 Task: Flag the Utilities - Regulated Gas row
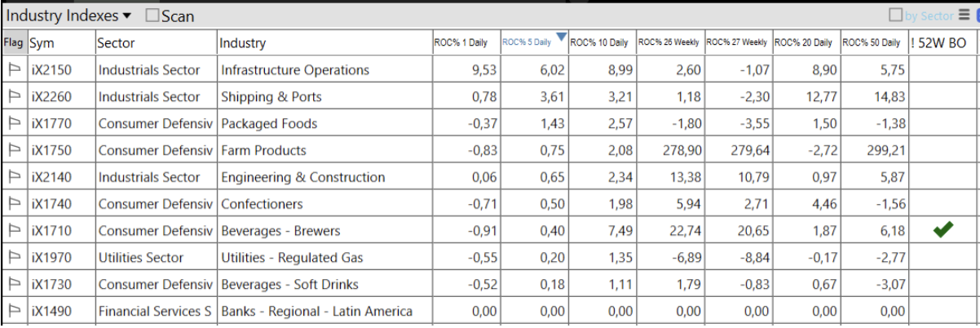[x=14, y=258]
